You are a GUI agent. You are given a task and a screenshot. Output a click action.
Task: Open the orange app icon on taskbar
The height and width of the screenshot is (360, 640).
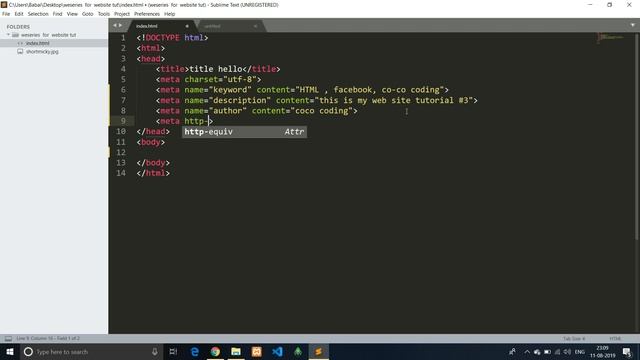pyautogui.click(x=256, y=352)
